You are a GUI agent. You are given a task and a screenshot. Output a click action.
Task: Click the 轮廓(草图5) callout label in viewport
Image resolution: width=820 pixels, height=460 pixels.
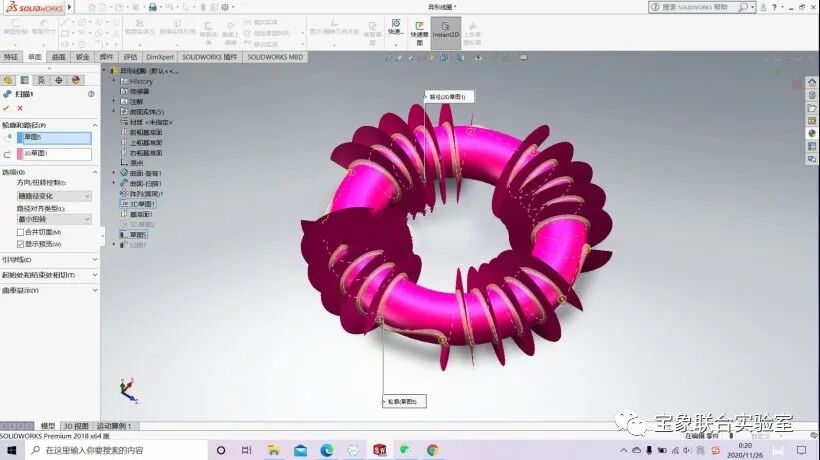(404, 401)
